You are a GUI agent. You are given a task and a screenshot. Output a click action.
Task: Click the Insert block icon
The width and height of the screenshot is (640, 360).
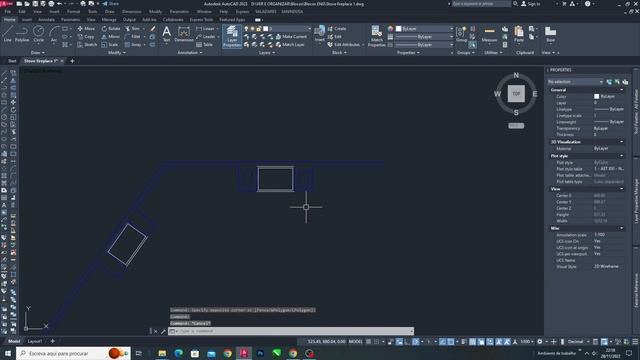pyautogui.click(x=320, y=33)
